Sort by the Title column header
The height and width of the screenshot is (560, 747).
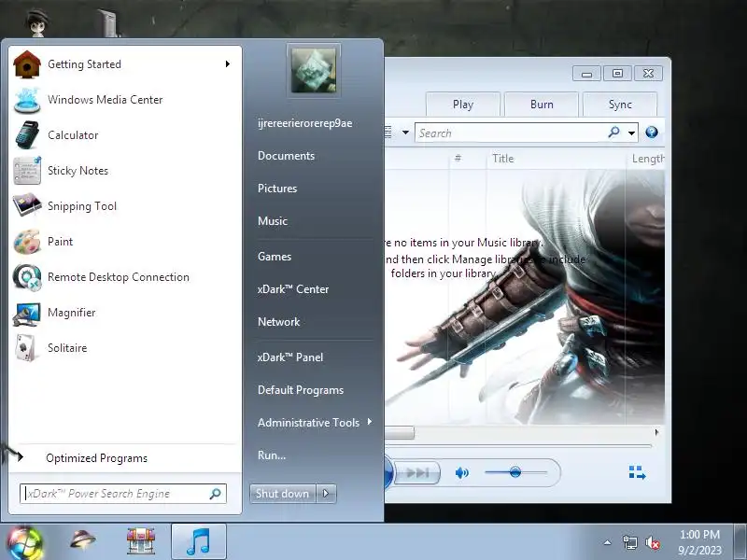coord(503,159)
